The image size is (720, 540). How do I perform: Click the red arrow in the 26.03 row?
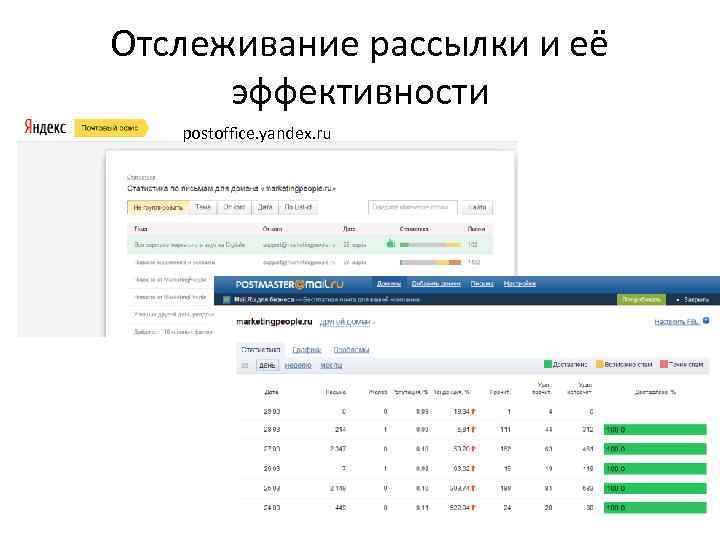click(x=473, y=468)
